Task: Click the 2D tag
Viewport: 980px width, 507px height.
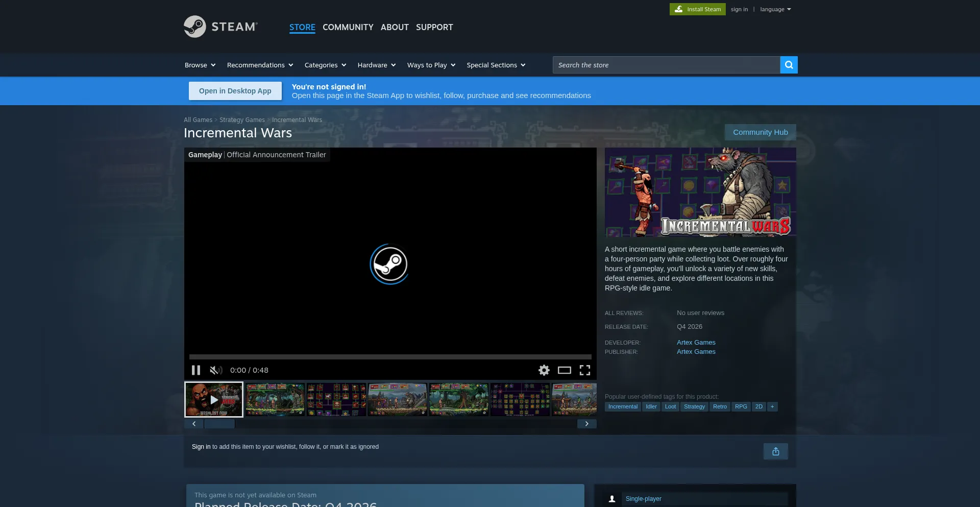Action: point(759,407)
